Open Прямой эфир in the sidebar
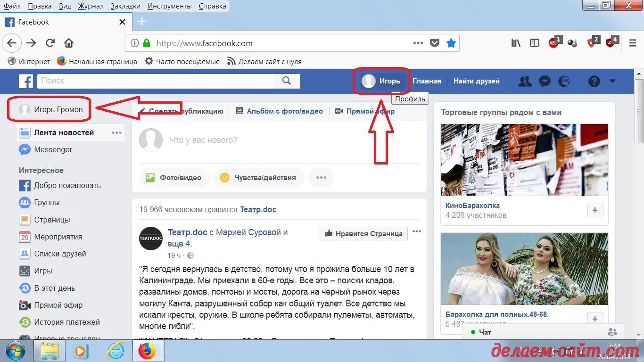The image size is (644, 362). [50, 305]
